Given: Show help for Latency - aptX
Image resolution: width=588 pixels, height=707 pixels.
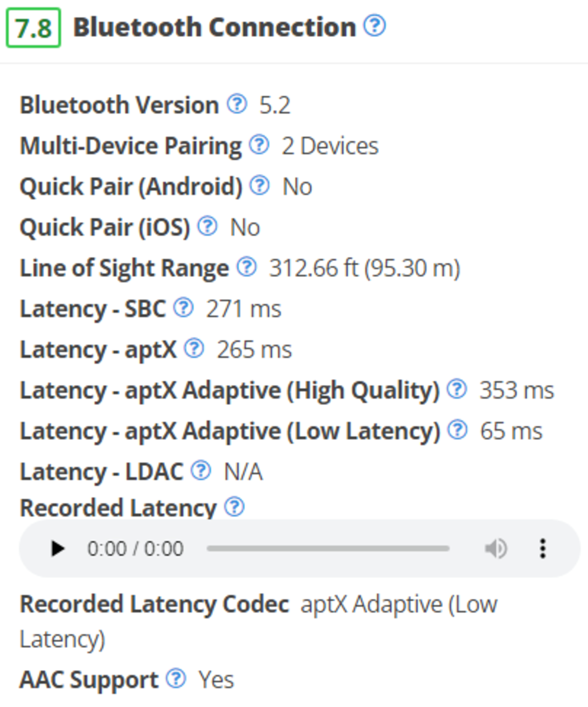Looking at the screenshot, I should (194, 349).
